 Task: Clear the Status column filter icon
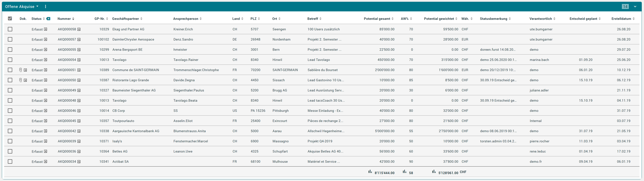48,19
